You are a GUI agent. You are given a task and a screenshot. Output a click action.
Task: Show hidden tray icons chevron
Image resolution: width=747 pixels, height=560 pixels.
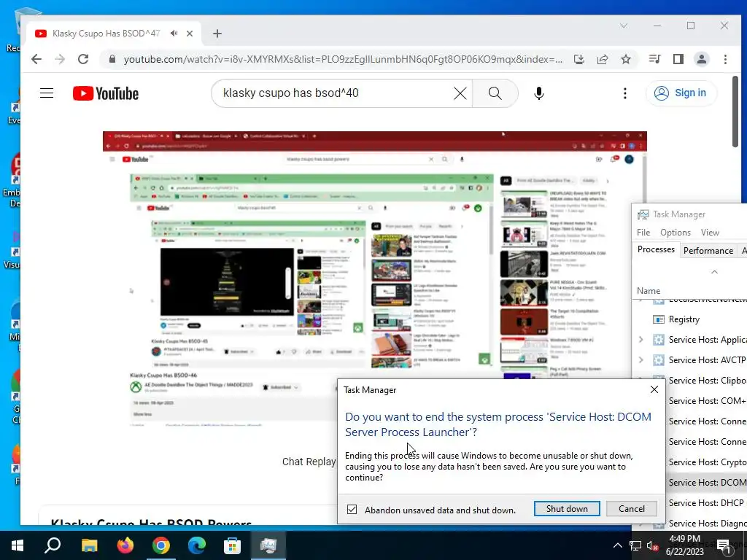click(x=617, y=545)
